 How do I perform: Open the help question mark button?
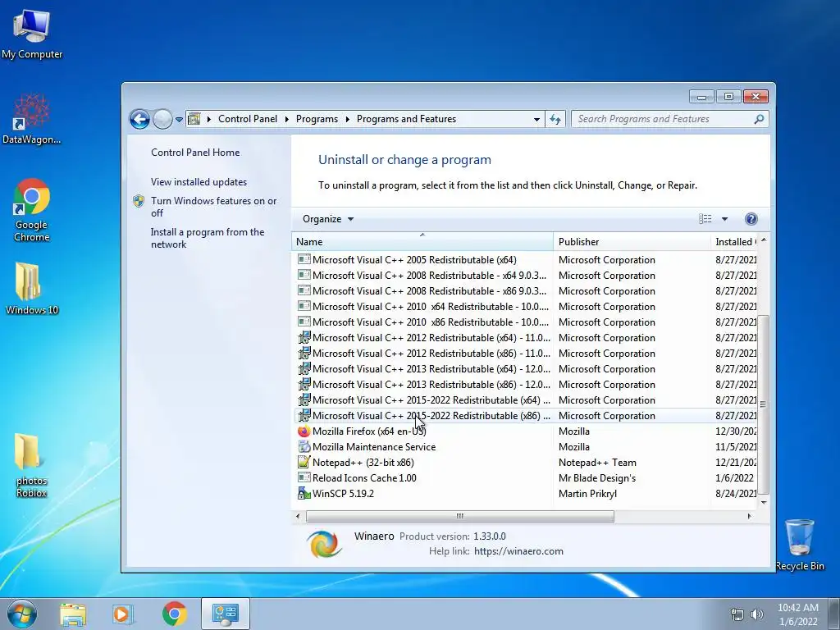pyautogui.click(x=751, y=218)
